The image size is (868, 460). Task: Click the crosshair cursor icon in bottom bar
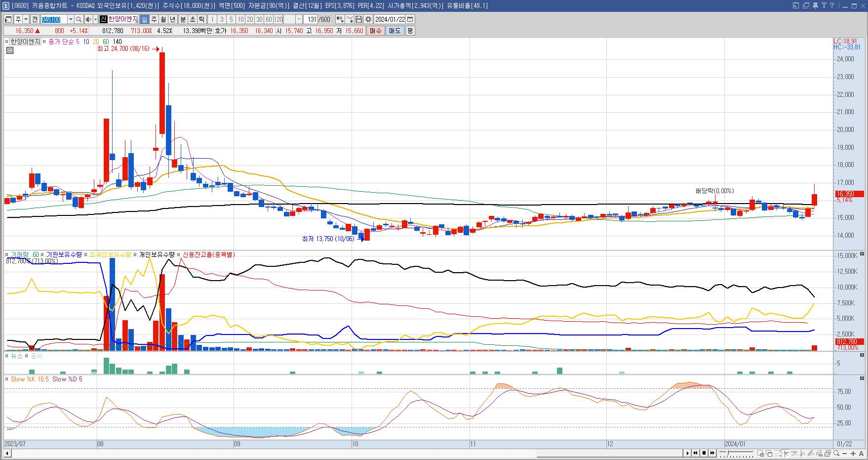coord(786,453)
